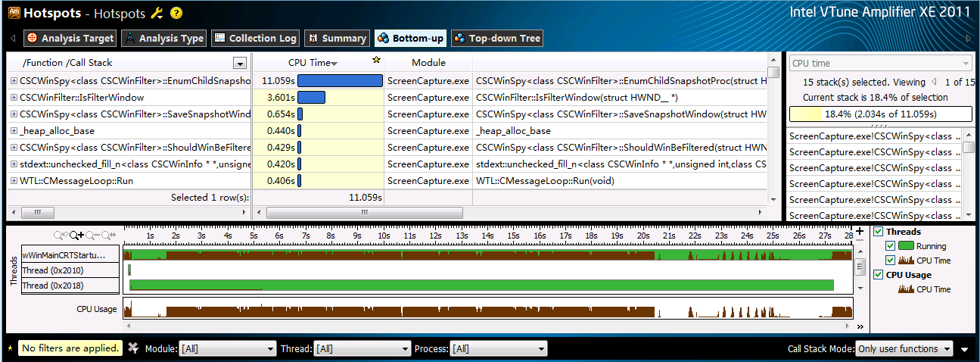Open help via the yellow question mark icon
Image resolution: width=980 pixels, height=362 pixels.
coord(176,13)
